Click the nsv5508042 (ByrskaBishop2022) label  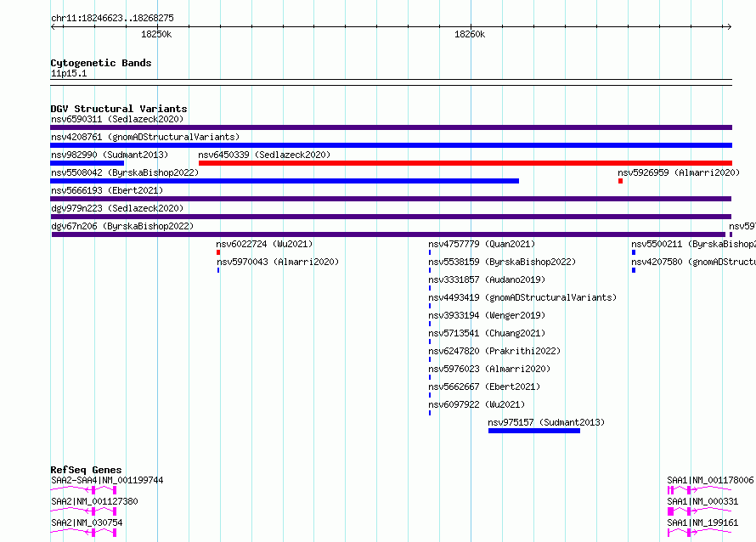tap(125, 172)
